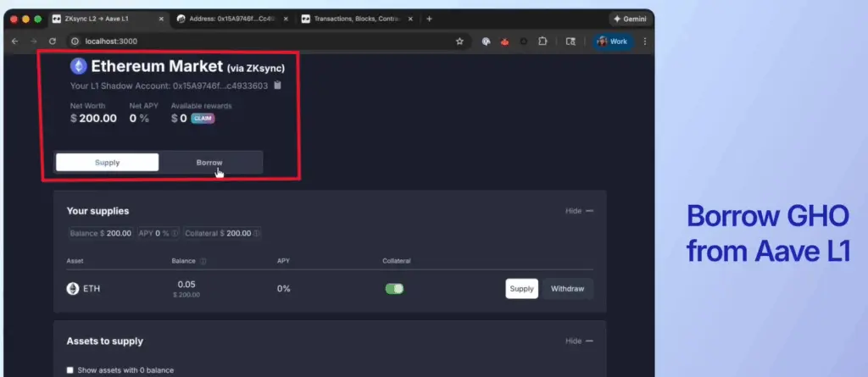Close the Address 0x15A9746f tab
Image resolution: width=868 pixels, height=377 pixels.
click(x=286, y=19)
